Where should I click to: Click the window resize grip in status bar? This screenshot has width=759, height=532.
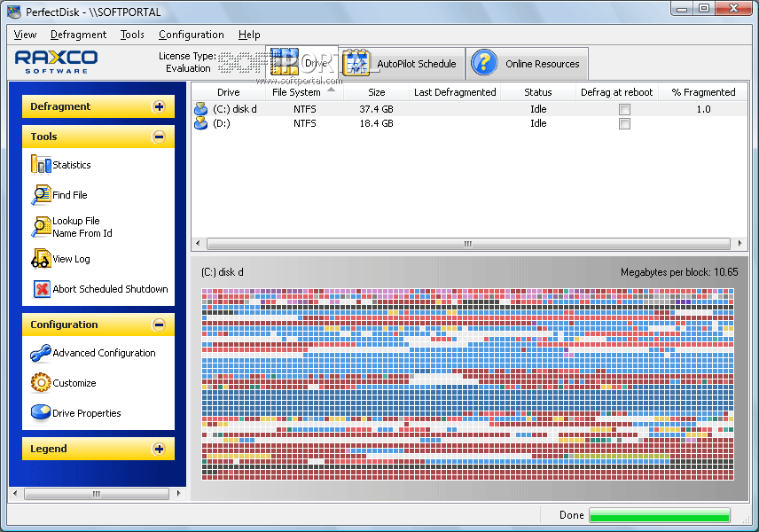click(747, 519)
